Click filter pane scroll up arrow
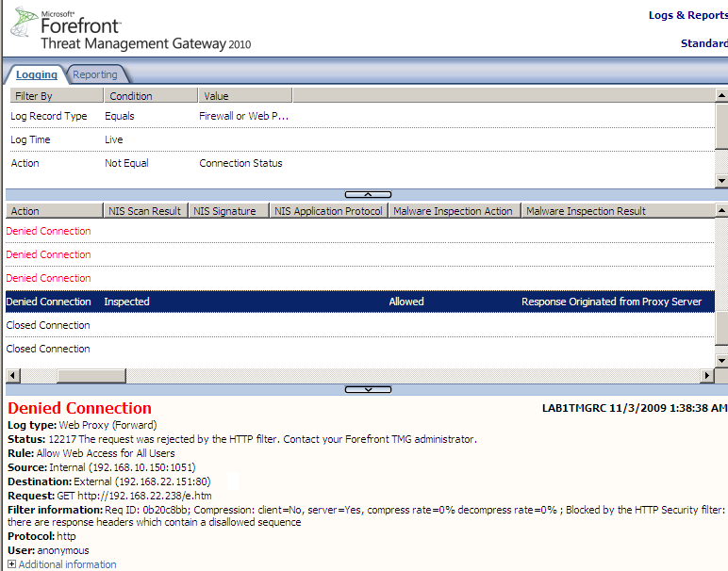This screenshot has height=571, width=728. (x=721, y=95)
